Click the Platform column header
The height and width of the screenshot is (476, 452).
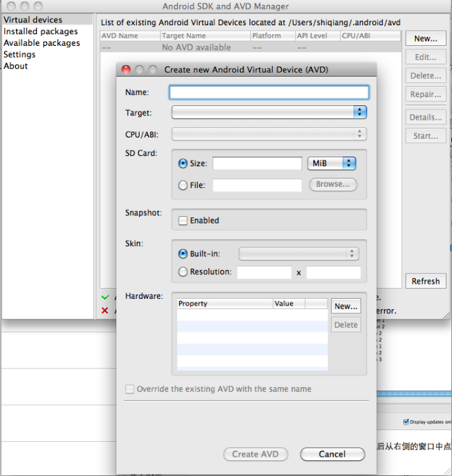[273, 36]
